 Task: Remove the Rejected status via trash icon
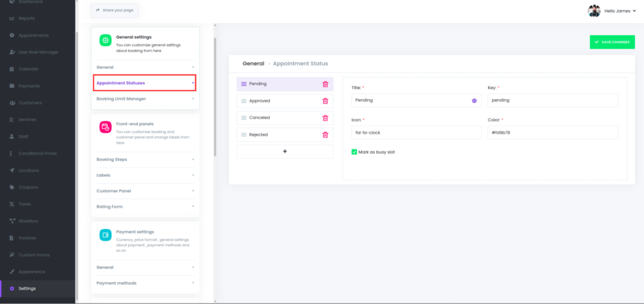click(325, 135)
